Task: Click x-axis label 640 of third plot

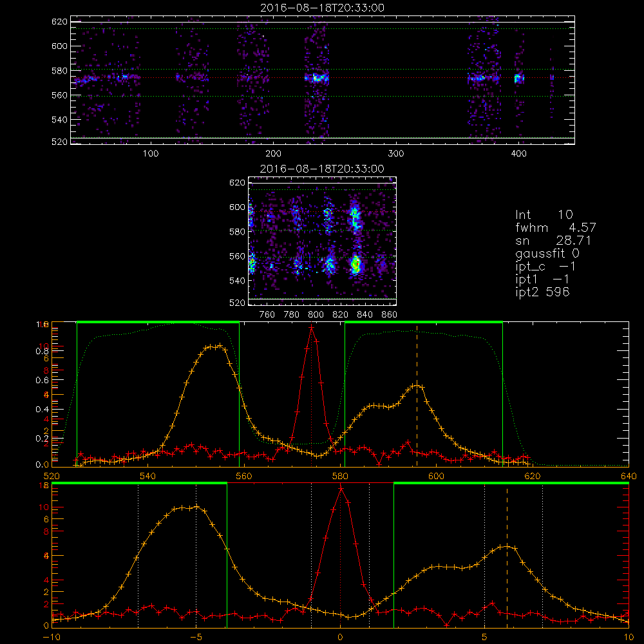Action: pos(629,477)
